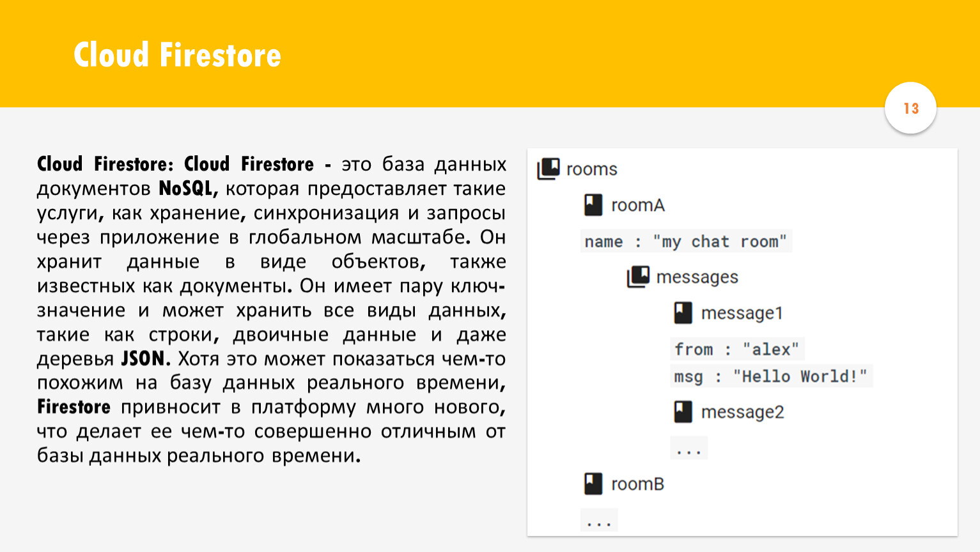This screenshot has width=980, height=552.
Task: Click the ellipsis under roomB
Action: point(599,519)
